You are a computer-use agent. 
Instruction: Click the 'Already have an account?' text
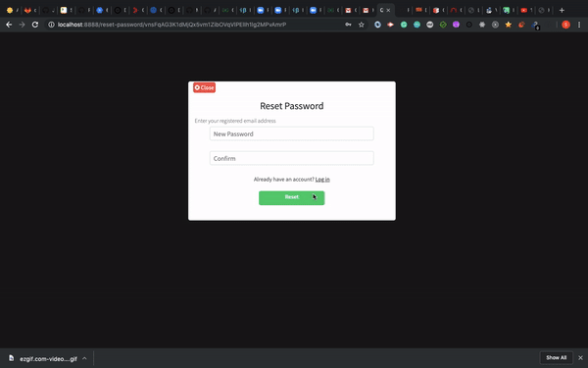pos(283,180)
